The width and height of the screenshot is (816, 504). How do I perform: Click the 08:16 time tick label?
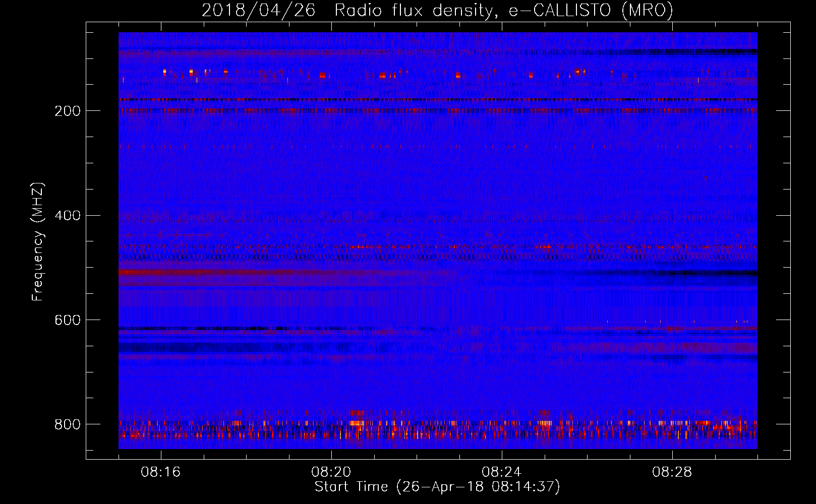click(x=161, y=472)
